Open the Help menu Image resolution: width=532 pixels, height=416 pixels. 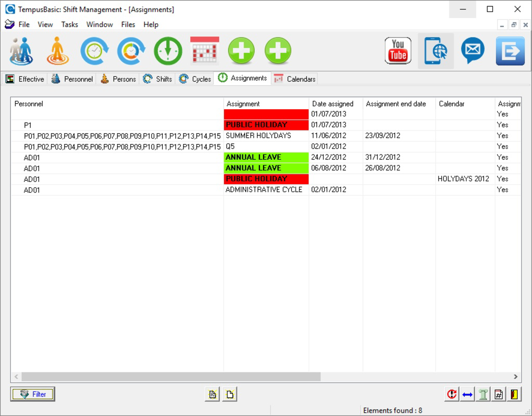click(151, 24)
